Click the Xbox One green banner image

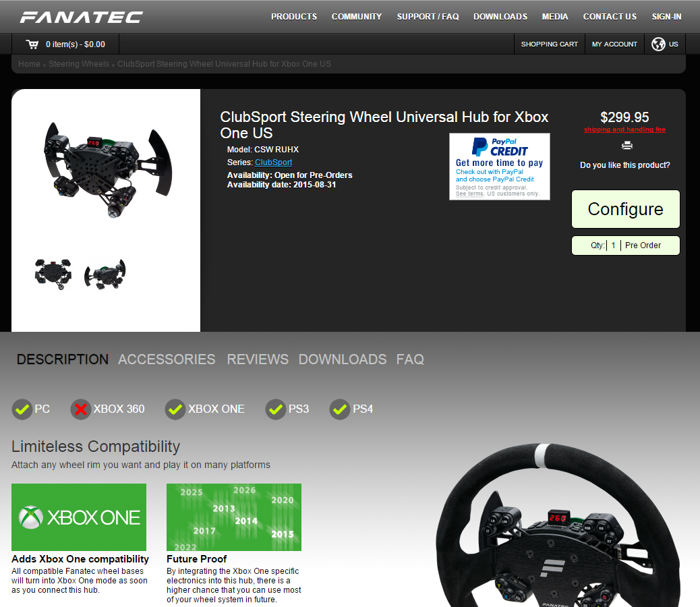pos(79,517)
